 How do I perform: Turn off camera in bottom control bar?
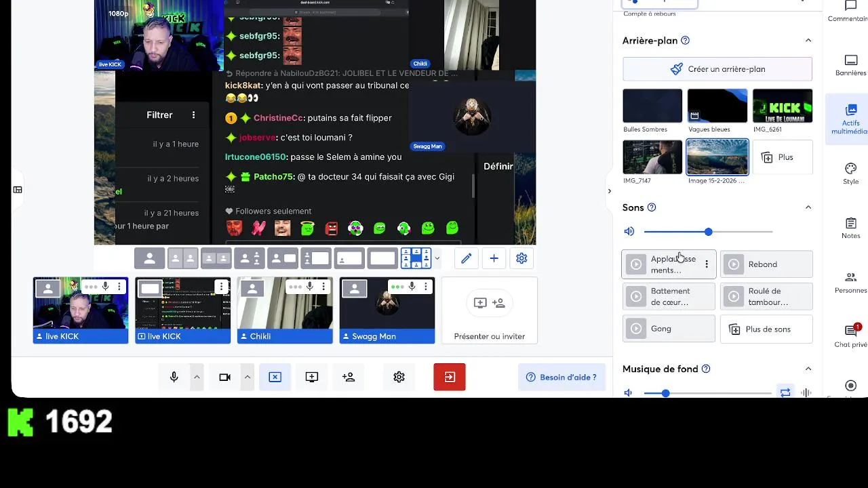(x=225, y=377)
